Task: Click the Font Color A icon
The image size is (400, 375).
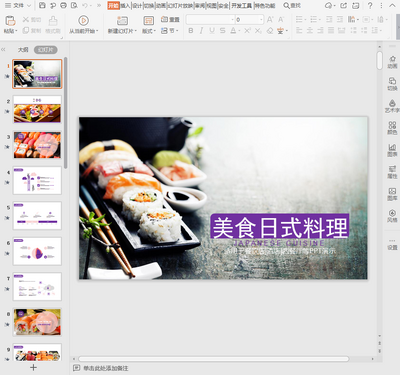Action: tap(233, 31)
